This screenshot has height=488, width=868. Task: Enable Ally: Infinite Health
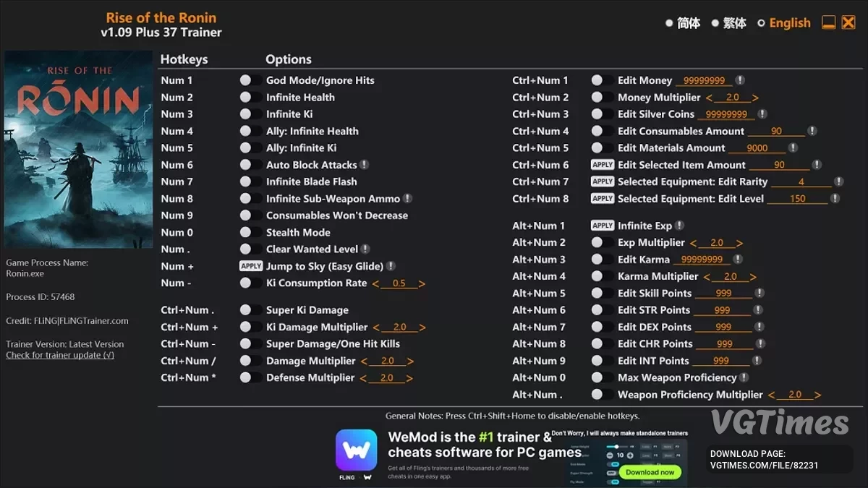click(x=250, y=131)
